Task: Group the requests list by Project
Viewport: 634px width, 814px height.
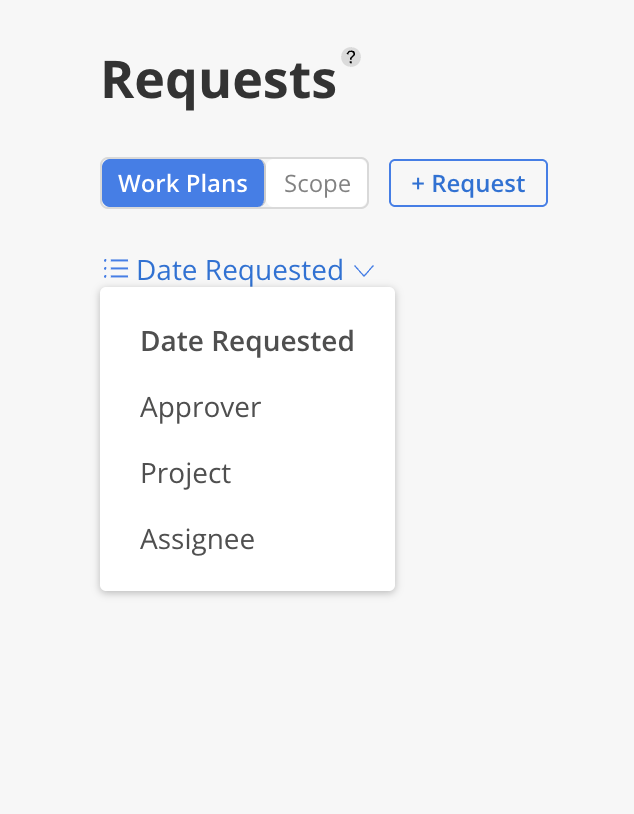Action: point(186,473)
